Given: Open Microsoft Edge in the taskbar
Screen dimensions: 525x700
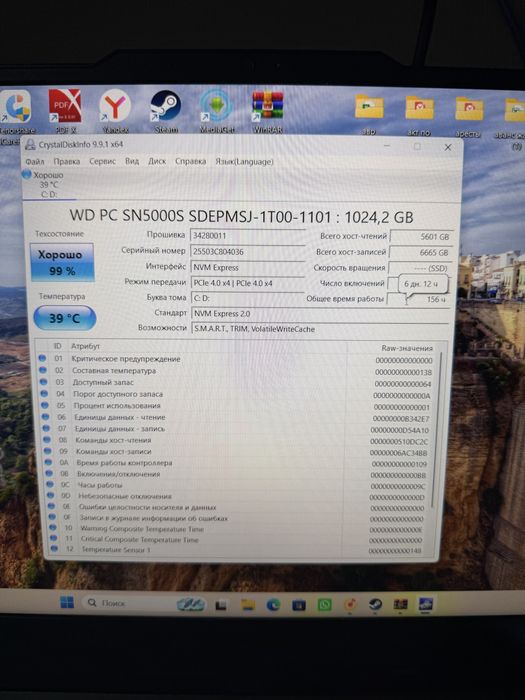Looking at the screenshot, I should pyautogui.click(x=273, y=604).
